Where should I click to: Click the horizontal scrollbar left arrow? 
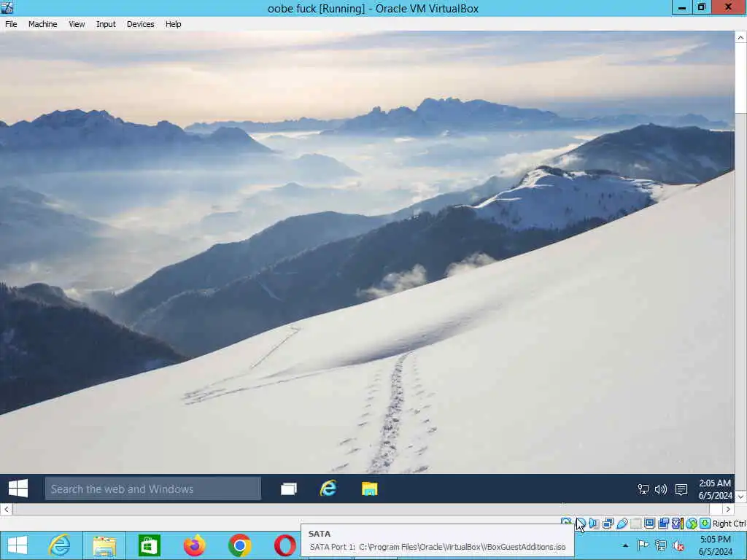[x=6, y=509]
